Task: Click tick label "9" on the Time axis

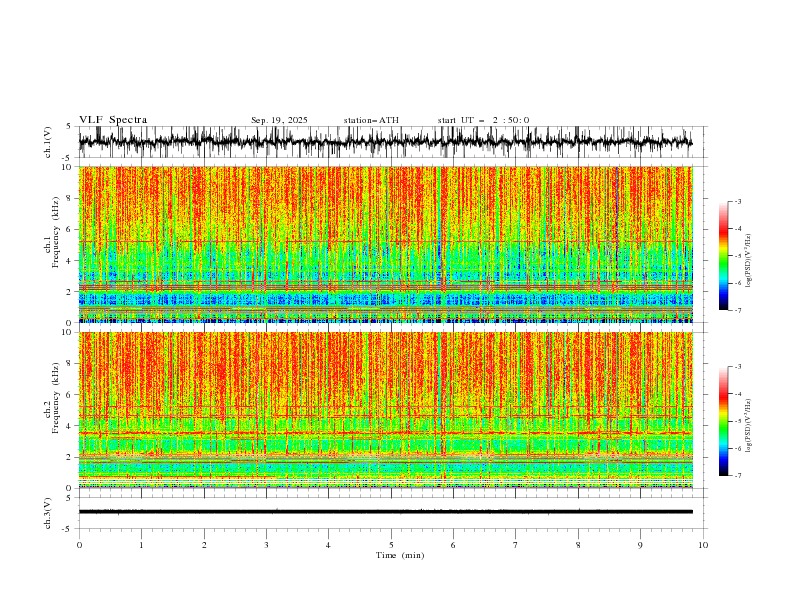Action: (640, 545)
